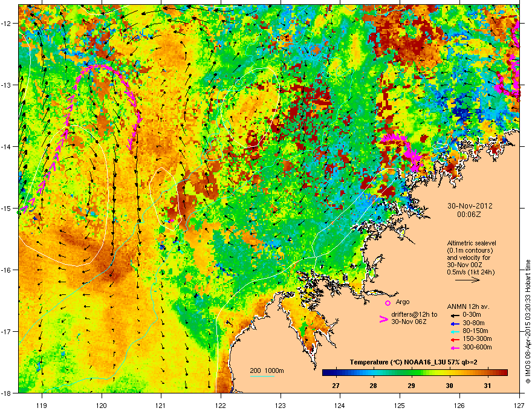Click the longitude axis label 124
532x411 pixels.
point(340,405)
